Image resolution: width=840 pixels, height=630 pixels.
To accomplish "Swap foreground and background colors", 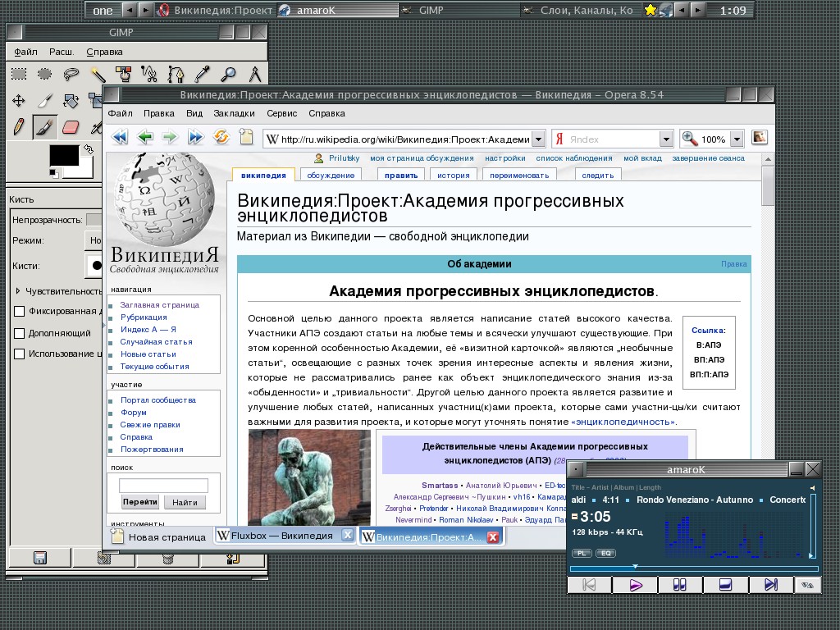I will pyautogui.click(x=89, y=149).
